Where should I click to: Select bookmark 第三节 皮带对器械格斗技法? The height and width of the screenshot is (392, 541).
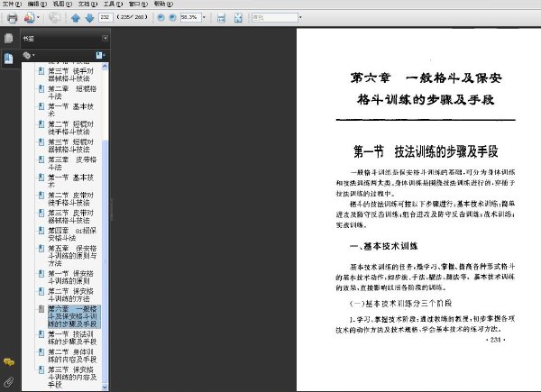[70, 216]
